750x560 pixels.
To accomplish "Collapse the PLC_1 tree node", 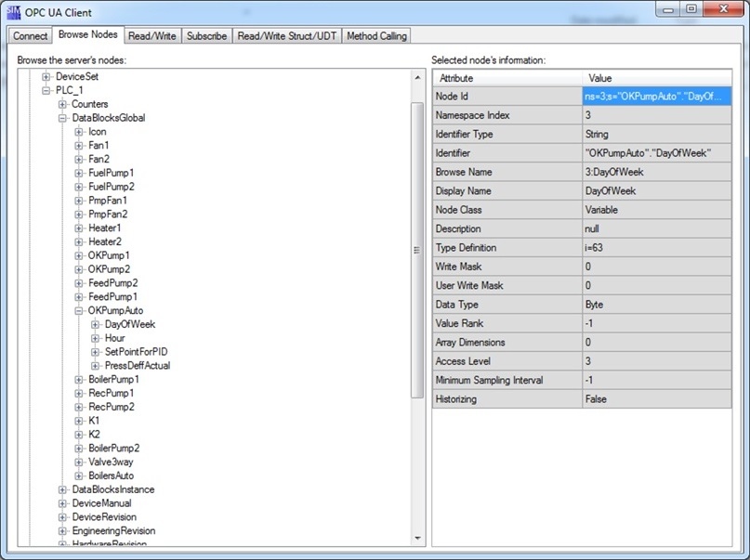I will pos(46,90).
